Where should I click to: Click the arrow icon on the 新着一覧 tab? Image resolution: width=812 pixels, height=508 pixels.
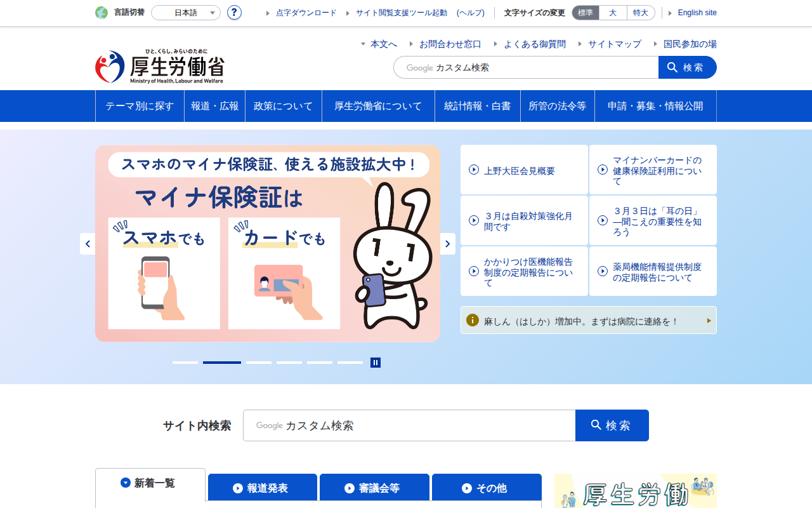click(126, 483)
